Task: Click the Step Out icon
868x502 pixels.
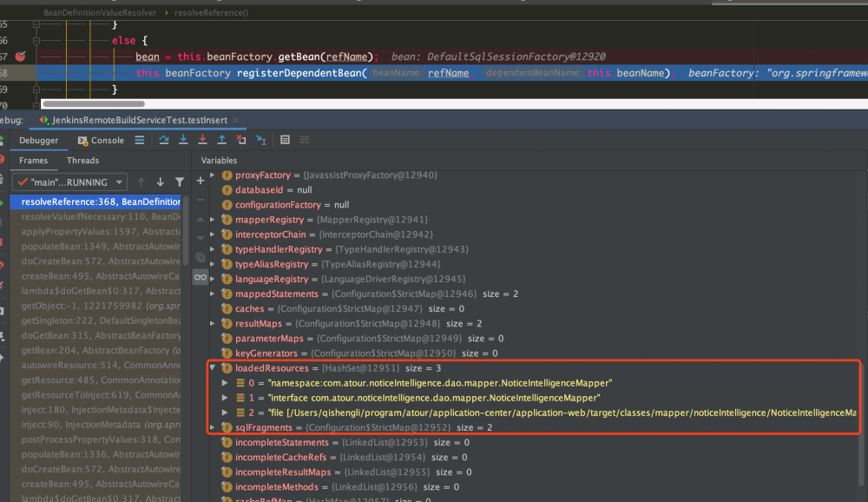Action: (x=221, y=140)
